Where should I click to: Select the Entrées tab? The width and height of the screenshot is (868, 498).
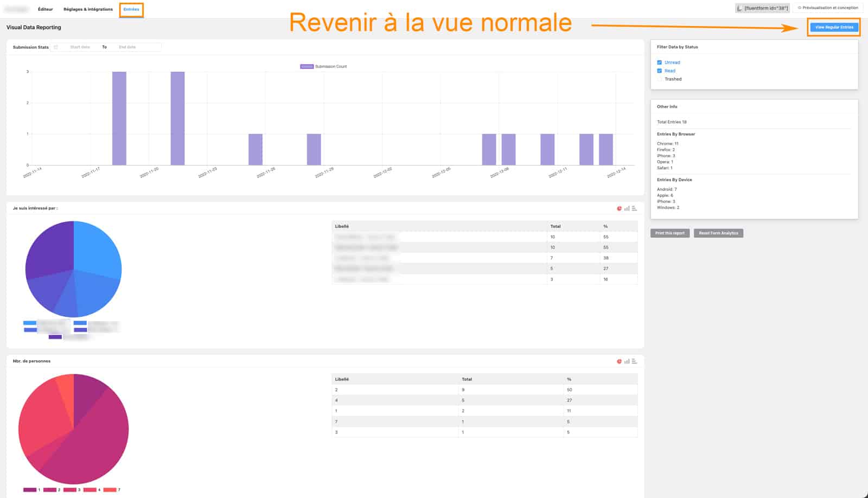[131, 9]
